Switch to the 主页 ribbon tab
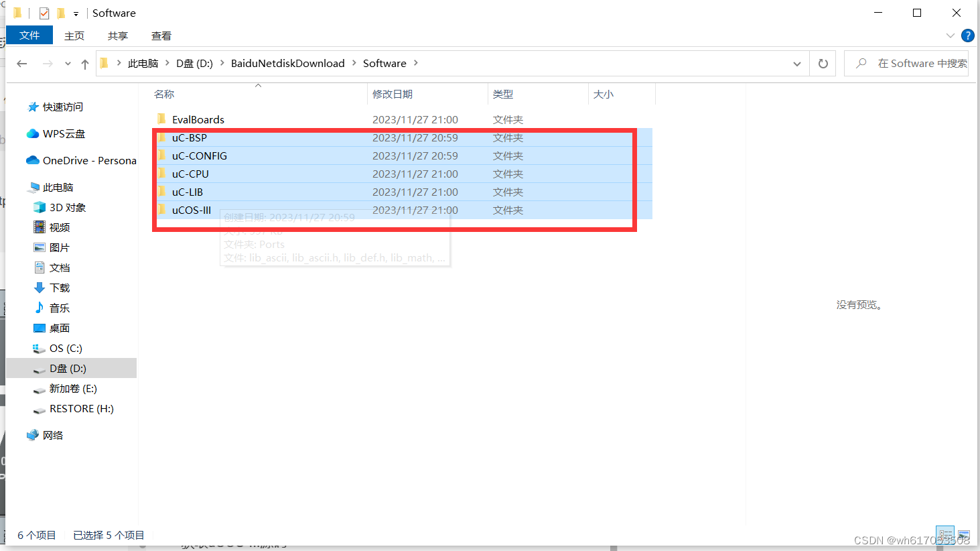 tap(74, 36)
